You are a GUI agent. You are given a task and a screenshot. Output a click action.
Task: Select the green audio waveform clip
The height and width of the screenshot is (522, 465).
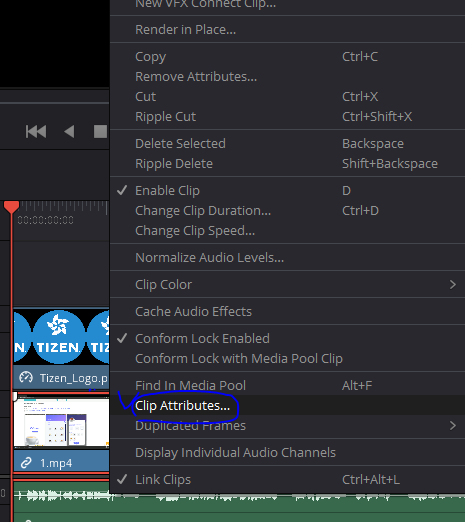pyautogui.click(x=238, y=503)
